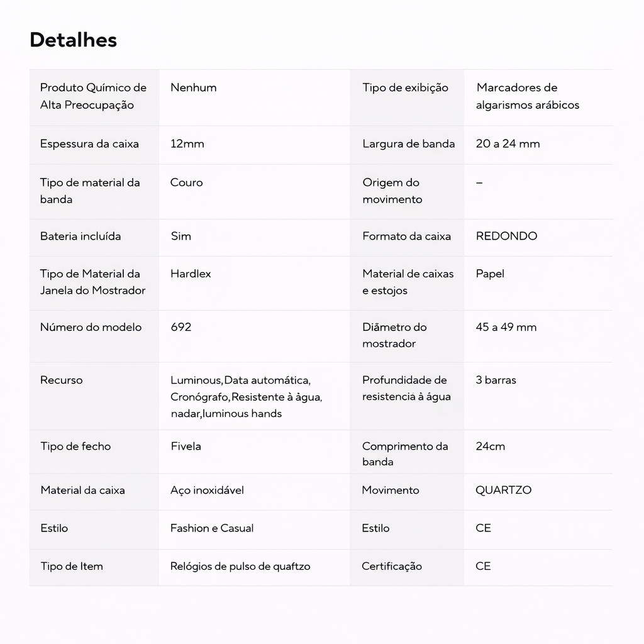
Task: Select the Relógios de pulso item type
Action: click(240, 566)
